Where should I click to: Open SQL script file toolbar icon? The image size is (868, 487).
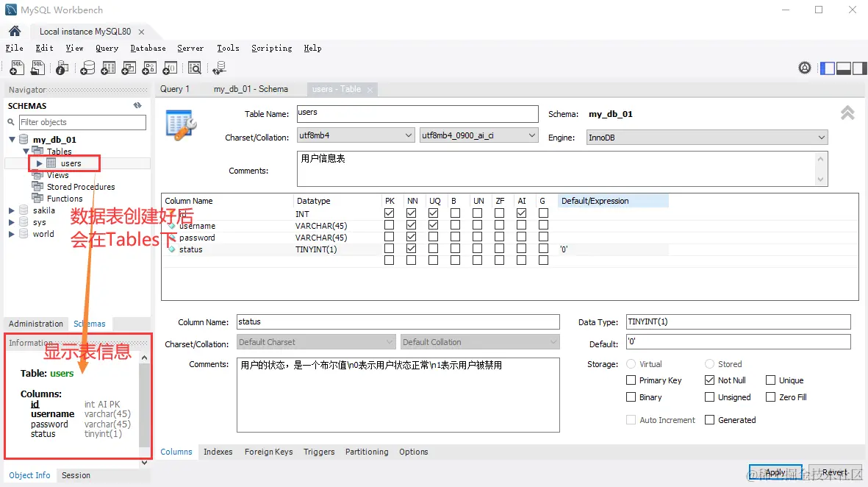37,68
